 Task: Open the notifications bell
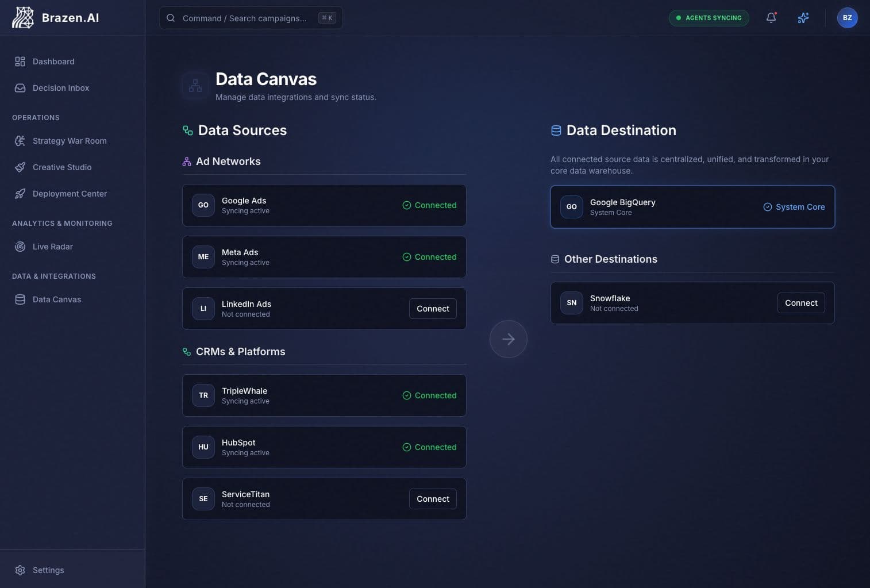(x=771, y=18)
